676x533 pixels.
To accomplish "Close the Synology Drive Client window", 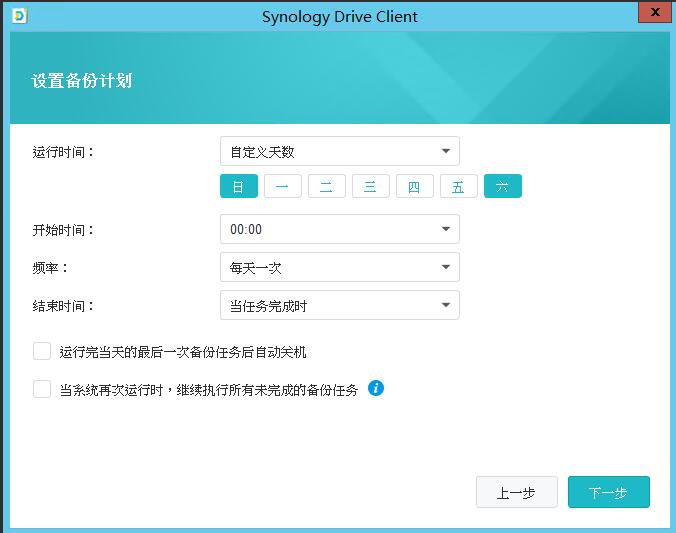I will point(653,12).
